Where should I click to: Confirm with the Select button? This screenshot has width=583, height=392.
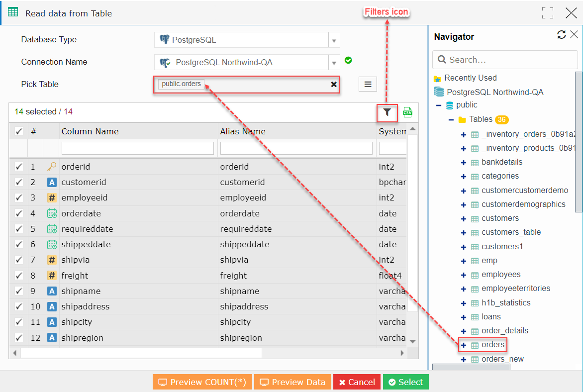click(405, 382)
